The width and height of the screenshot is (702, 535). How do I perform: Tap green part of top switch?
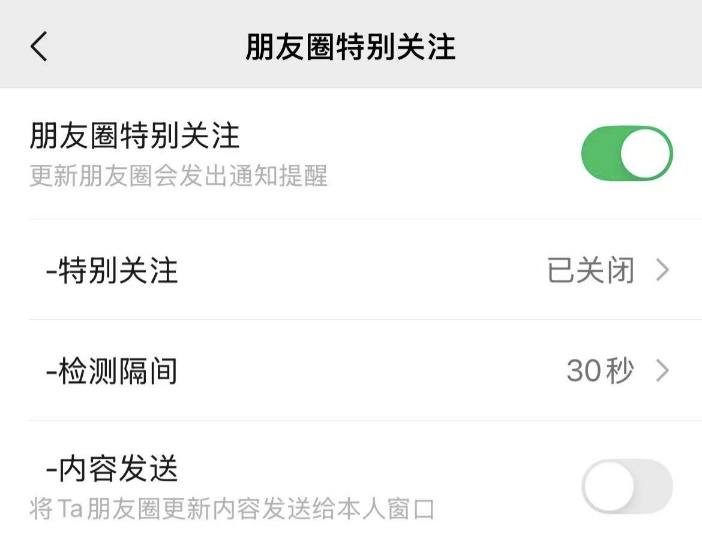(x=600, y=154)
